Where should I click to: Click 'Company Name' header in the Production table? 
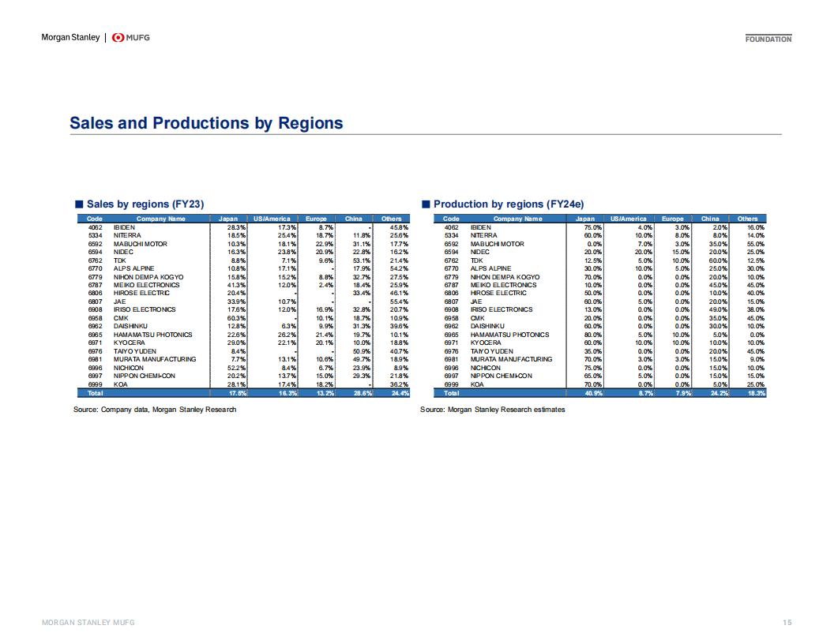click(x=517, y=219)
